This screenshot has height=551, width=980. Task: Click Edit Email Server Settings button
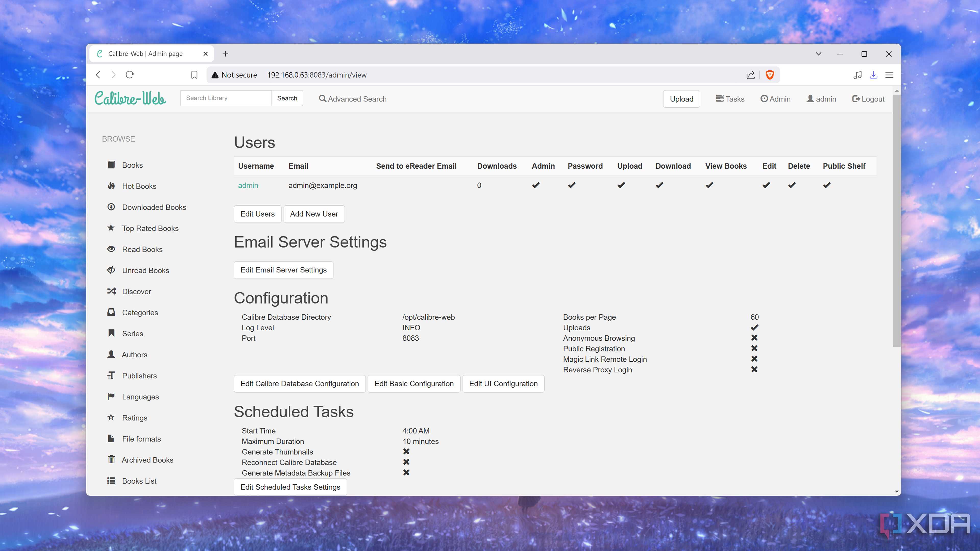coord(284,270)
